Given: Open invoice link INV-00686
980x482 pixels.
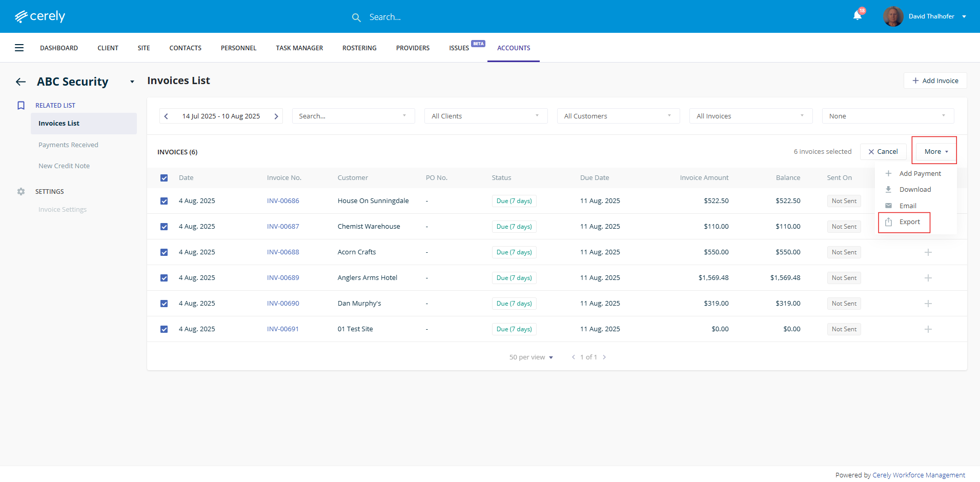Looking at the screenshot, I should pos(283,201).
